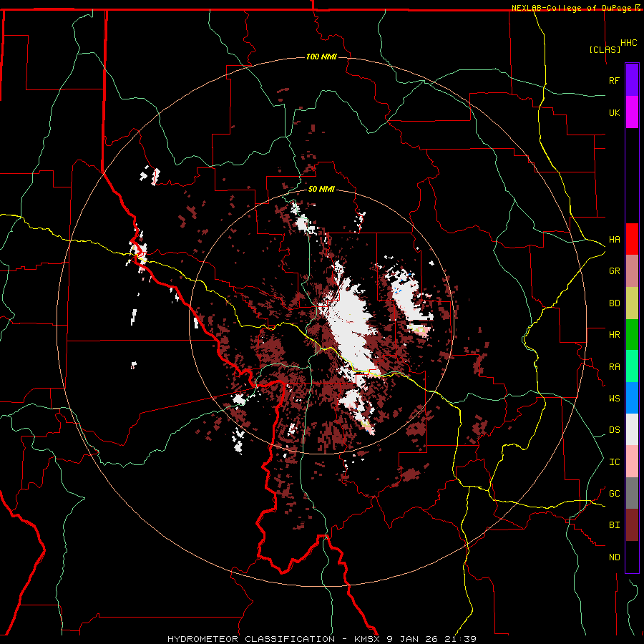Click the UK legend label
Screen dimensions: 644x644
614,112
